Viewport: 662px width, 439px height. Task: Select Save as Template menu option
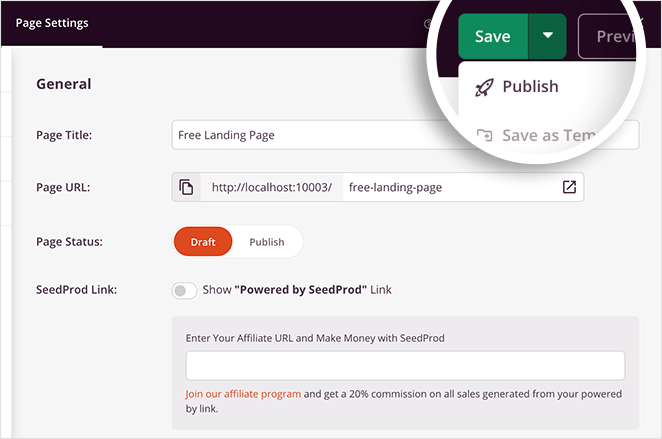click(x=545, y=136)
